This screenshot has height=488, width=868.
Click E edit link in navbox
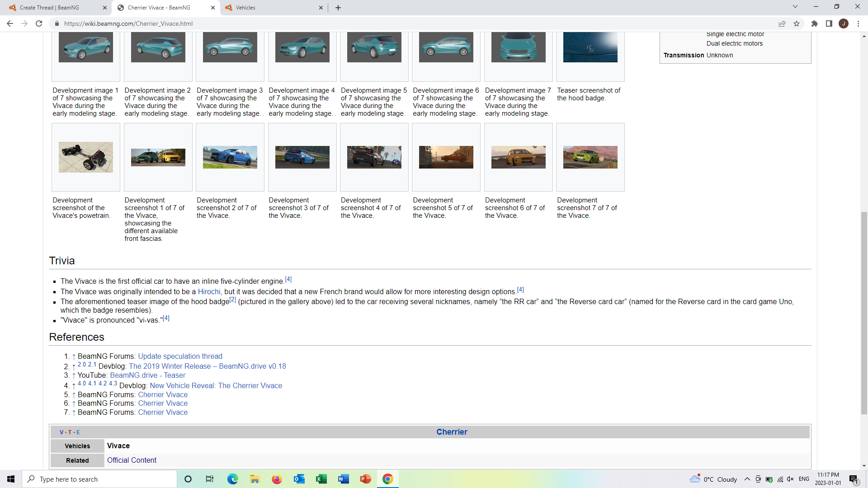[x=78, y=432]
